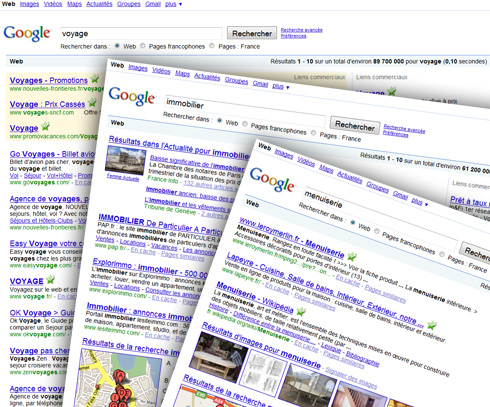The image size is (490, 407).
Task: Open the Easy Voyage result title
Action: [x=46, y=243]
